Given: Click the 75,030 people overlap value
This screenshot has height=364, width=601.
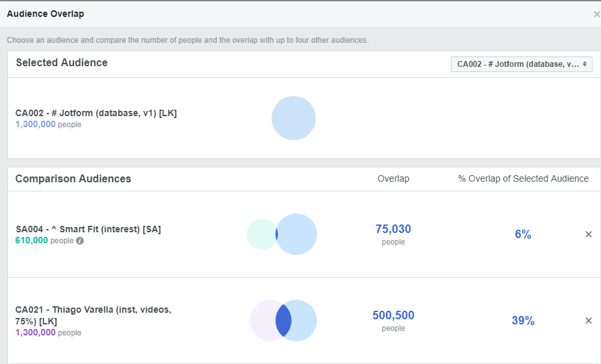Looking at the screenshot, I should pyautogui.click(x=393, y=229).
